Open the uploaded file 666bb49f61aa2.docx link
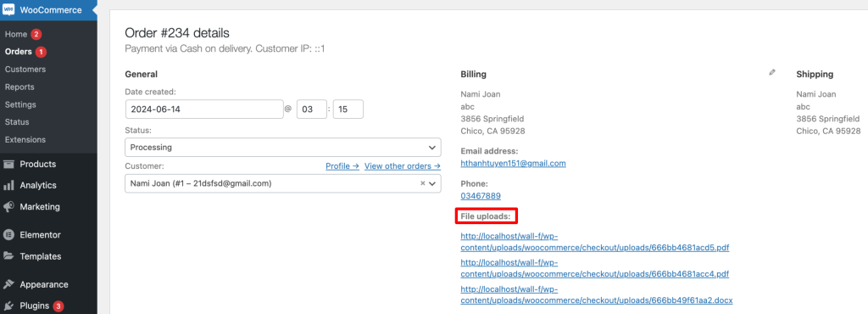Screen dimensions: 868x314 coord(597,294)
